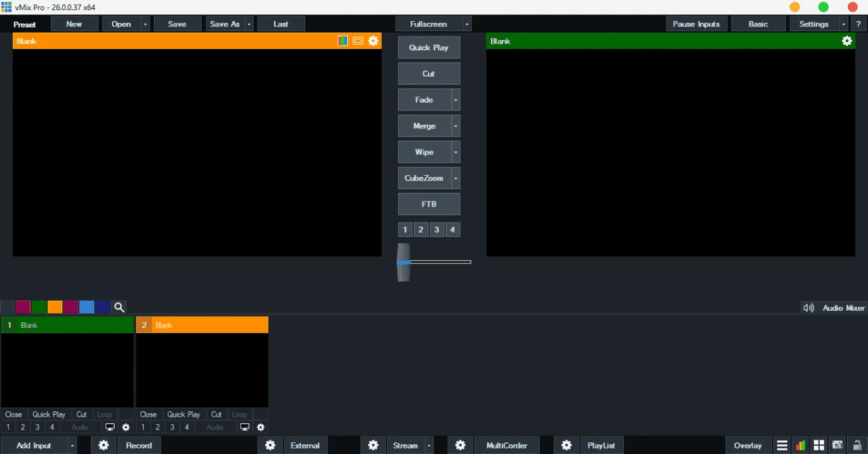Click the padlock lock icon

coord(856,445)
